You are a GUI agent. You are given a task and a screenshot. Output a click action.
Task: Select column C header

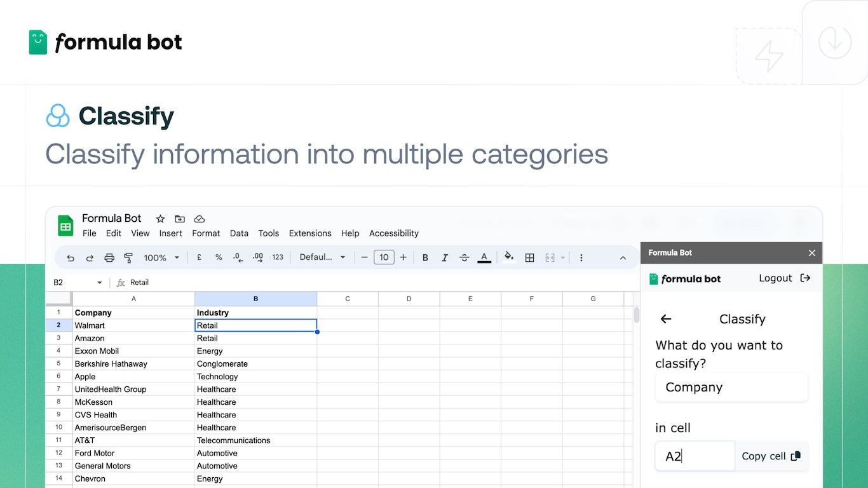click(348, 299)
